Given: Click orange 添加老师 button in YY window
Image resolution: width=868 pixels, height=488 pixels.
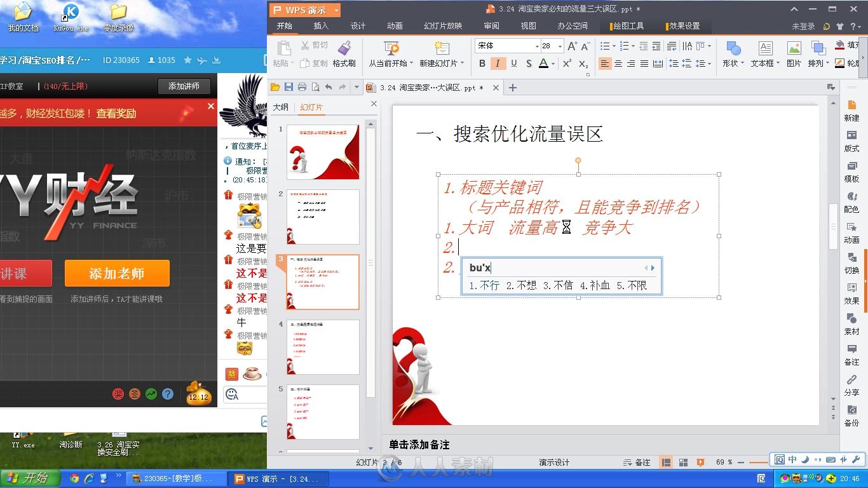Looking at the screenshot, I should coord(117,273).
